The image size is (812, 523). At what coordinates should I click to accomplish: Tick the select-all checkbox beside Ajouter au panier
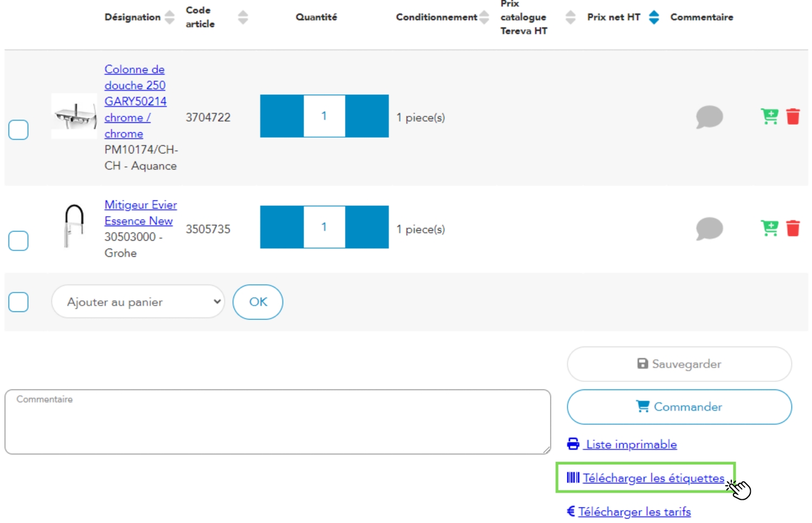[x=18, y=302]
